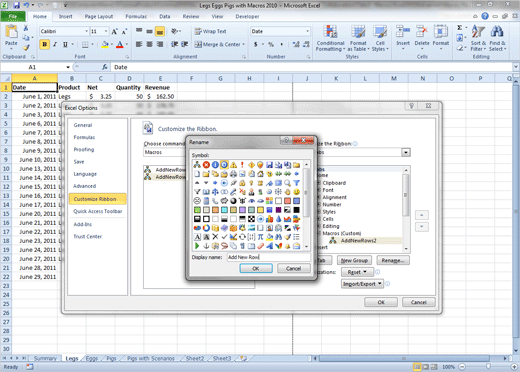Choose the donut chart symbol
This screenshot has height=372, width=520.
click(206, 228)
